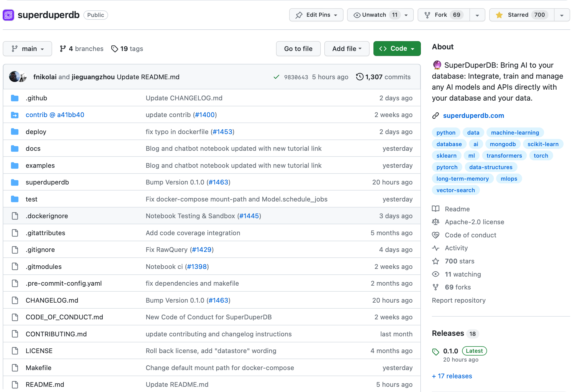Open the 19 tags link
Viewport: 574px width, 392px height.
tap(127, 49)
